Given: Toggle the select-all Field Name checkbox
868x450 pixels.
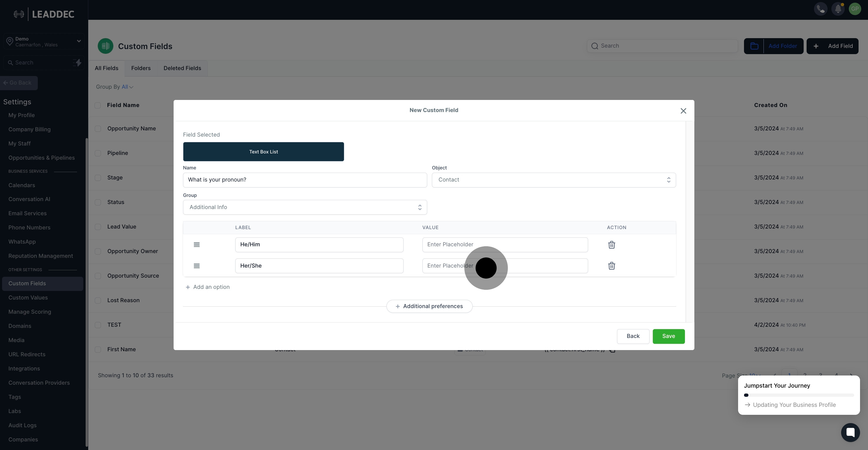Looking at the screenshot, I should pos(98,105).
